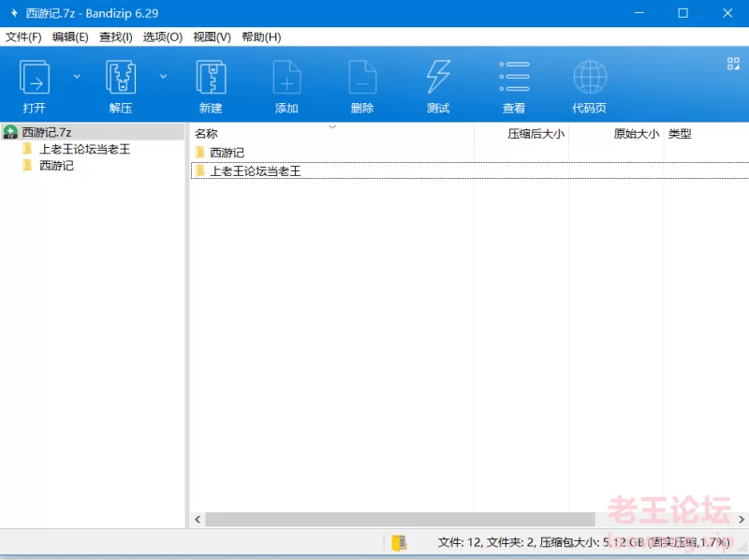Click the Add (添加) toolbar icon
This screenshot has width=749, height=560.
[286, 77]
